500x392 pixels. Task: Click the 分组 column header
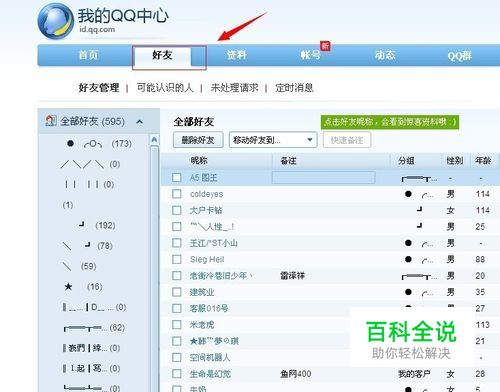[406, 161]
